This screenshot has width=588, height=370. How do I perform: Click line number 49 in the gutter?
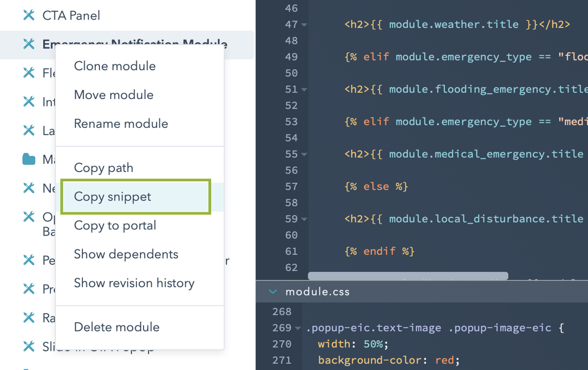click(291, 57)
